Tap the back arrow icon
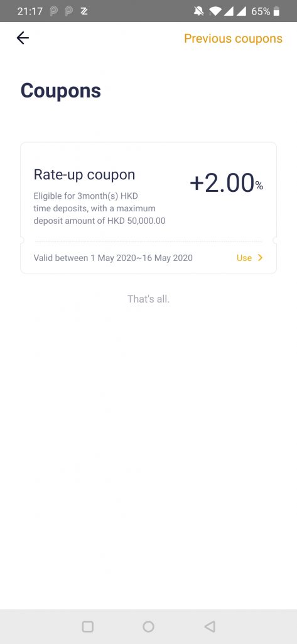 tap(23, 38)
